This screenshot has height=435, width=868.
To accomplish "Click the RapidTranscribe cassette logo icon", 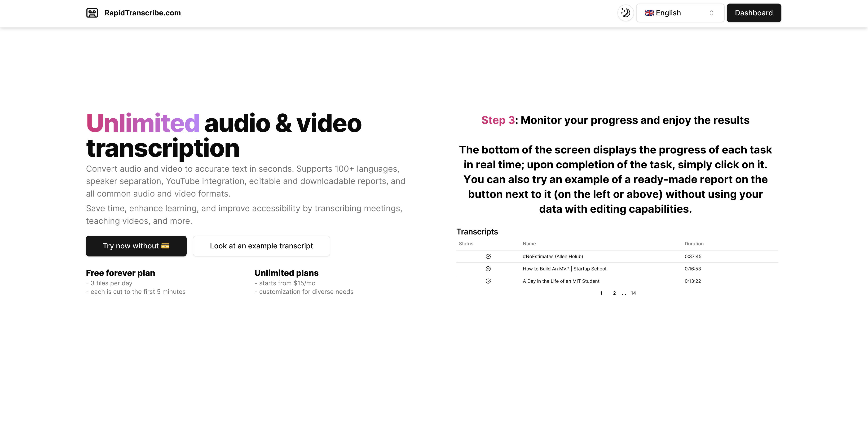I will click(x=92, y=13).
